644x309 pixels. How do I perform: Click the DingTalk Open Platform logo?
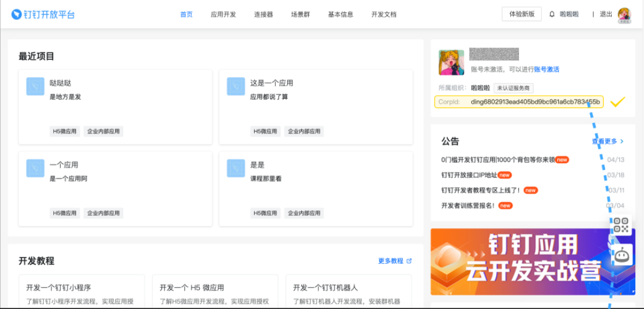(x=43, y=14)
